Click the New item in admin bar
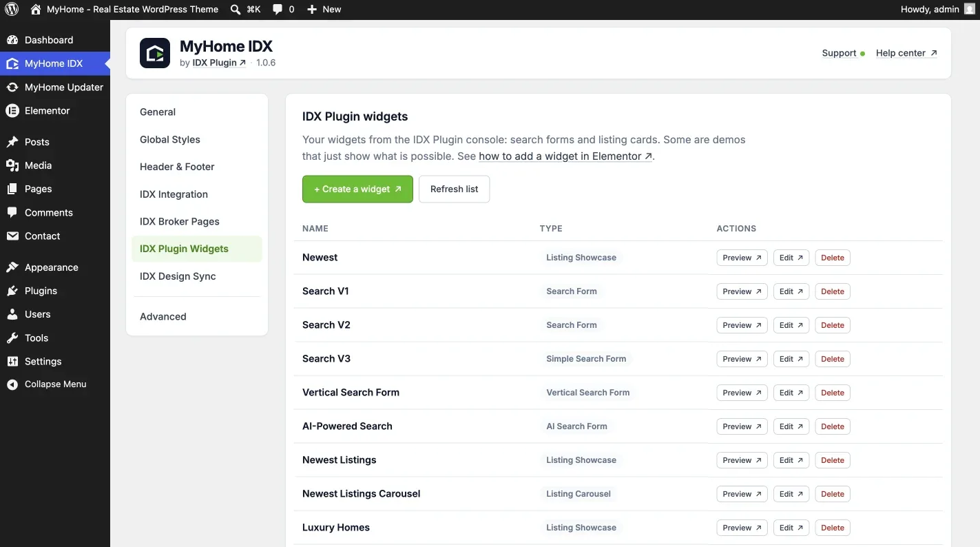The width and height of the screenshot is (980, 547). pos(324,9)
